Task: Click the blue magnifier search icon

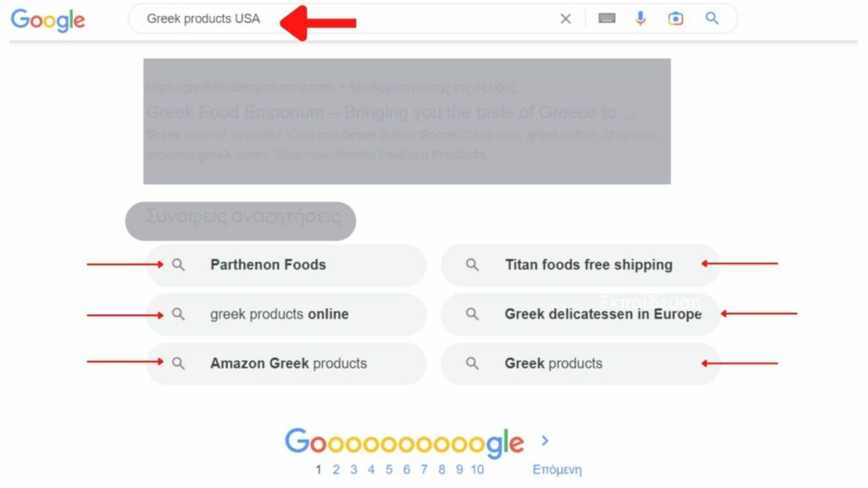Action: point(712,19)
